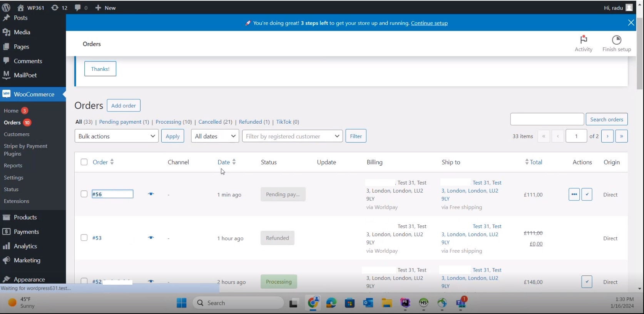
Task: Tick the checkbox for order #56
Action: (84, 194)
